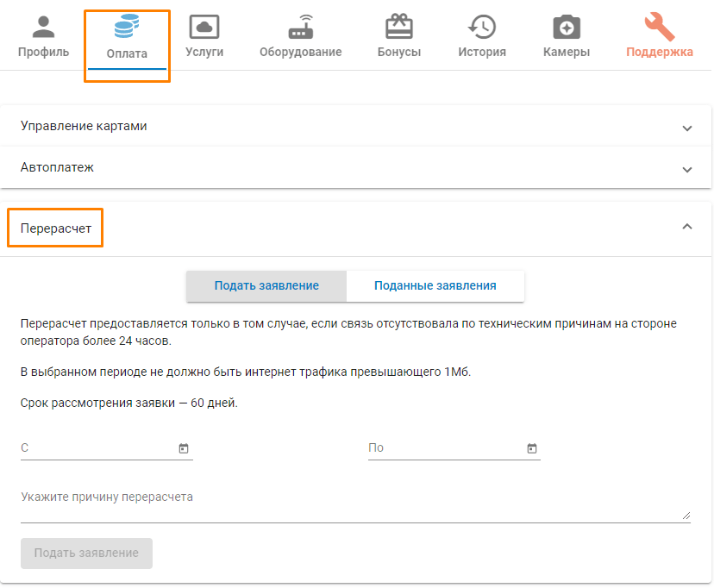Click the gray Подать заявление submit button
The image size is (714, 588).
point(86,553)
